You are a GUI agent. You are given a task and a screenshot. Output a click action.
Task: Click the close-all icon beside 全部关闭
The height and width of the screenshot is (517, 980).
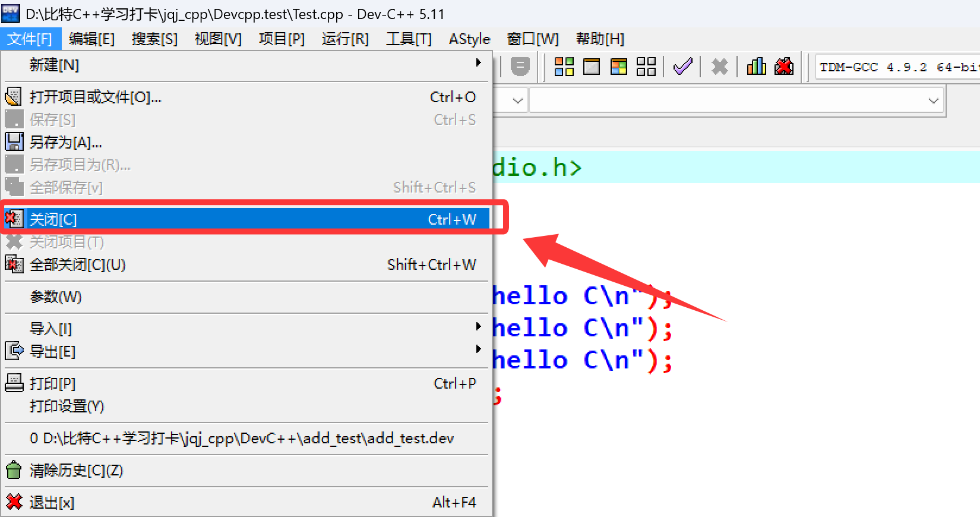14,264
